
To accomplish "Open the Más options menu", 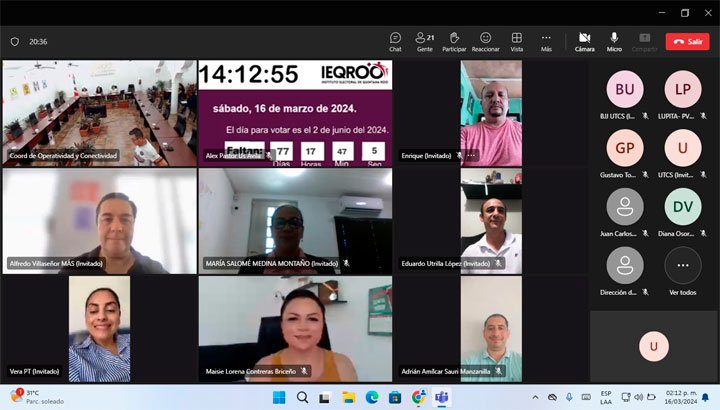I will [x=546, y=42].
